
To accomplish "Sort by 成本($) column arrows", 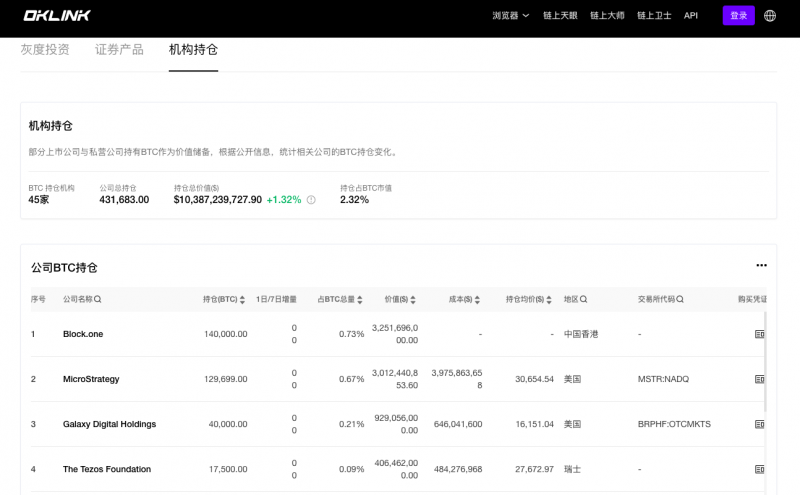I will [477, 300].
